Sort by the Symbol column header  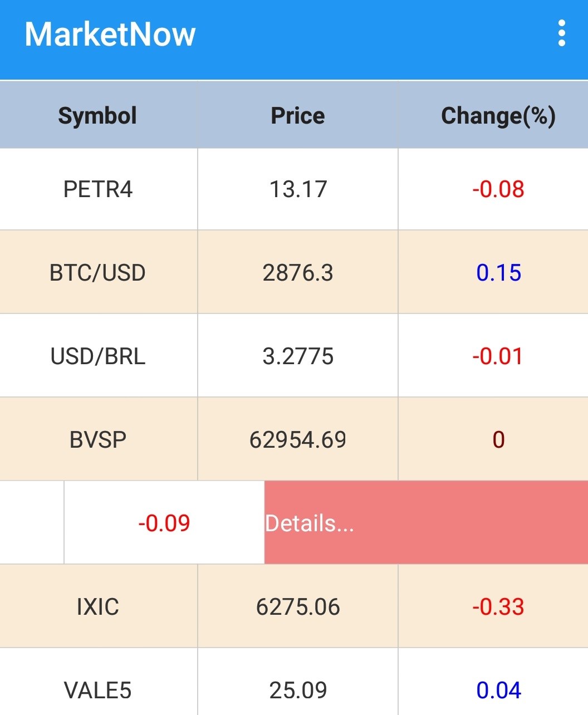coord(98,116)
